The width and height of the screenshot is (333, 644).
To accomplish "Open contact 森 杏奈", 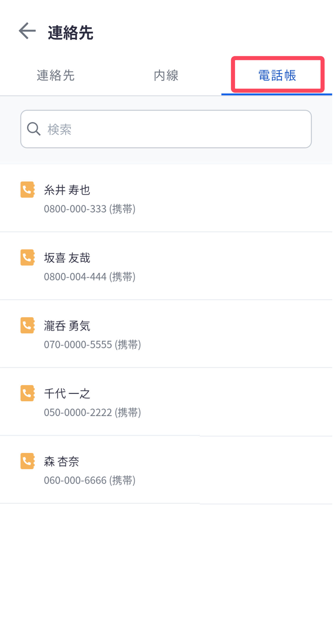I will (166, 470).
